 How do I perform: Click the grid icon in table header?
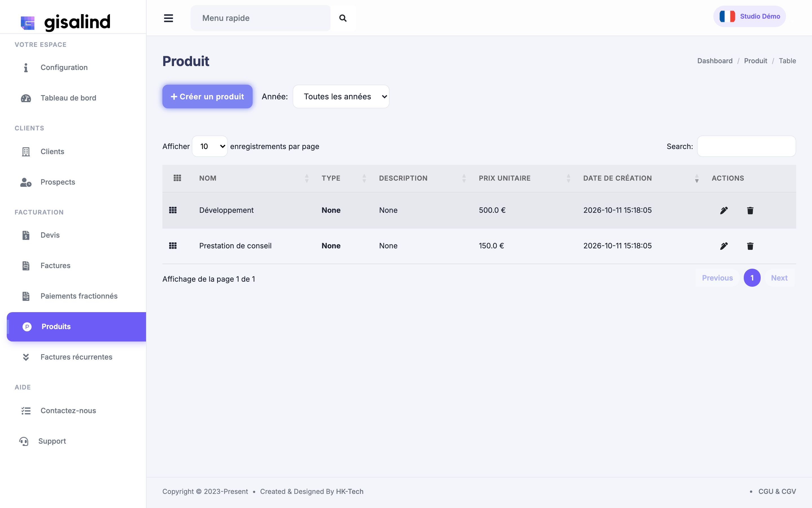177,178
